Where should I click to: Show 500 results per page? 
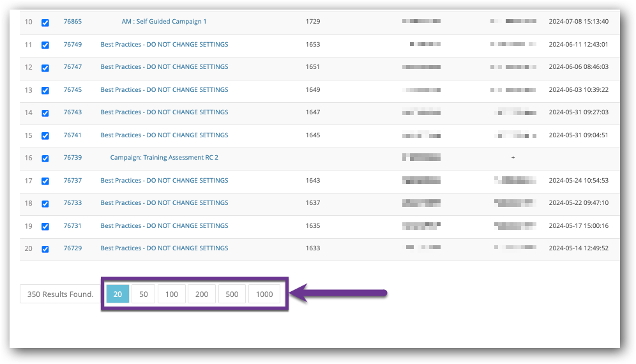click(x=232, y=294)
